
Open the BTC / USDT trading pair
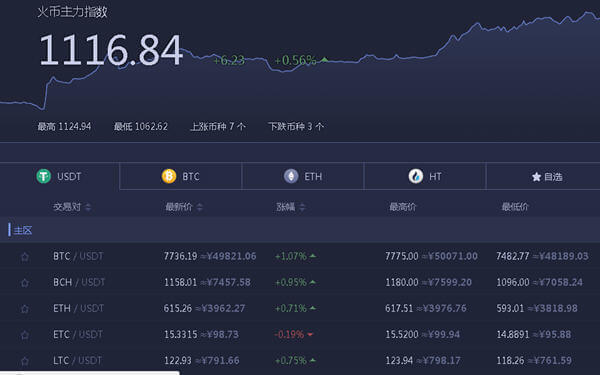tap(78, 256)
